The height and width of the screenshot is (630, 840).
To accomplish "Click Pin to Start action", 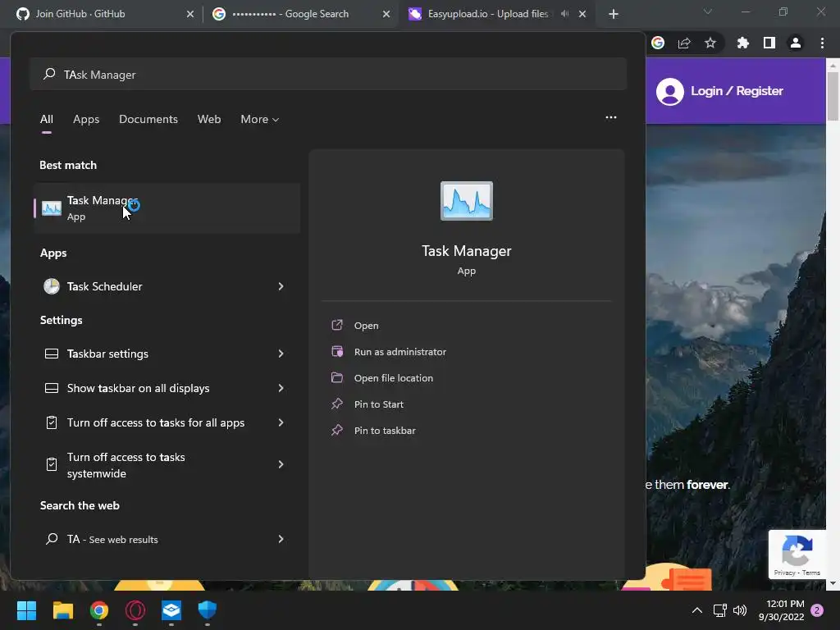I will coord(379,404).
